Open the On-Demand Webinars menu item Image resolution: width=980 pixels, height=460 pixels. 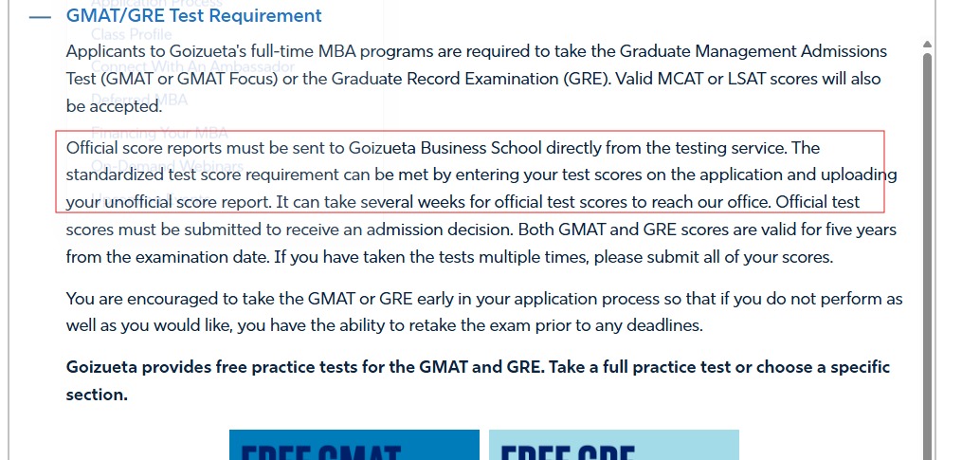[167, 166]
